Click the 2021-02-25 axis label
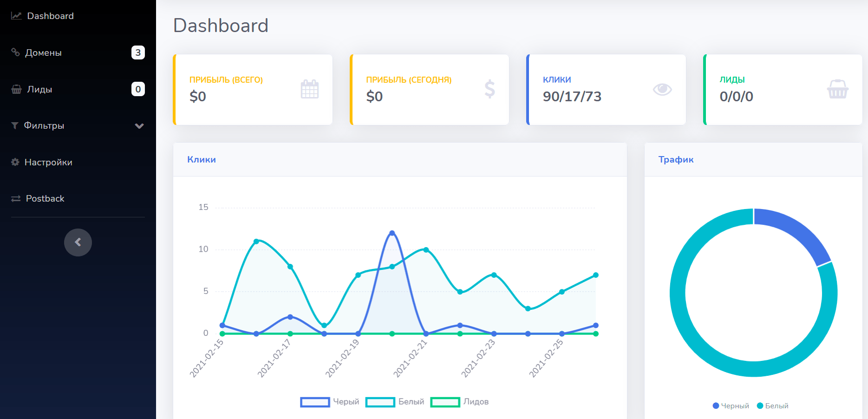The width and height of the screenshot is (868, 419). click(546, 358)
